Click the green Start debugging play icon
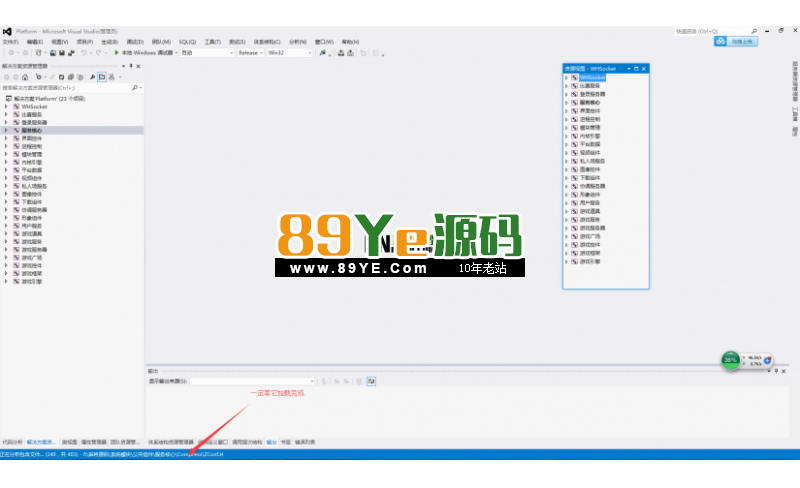Image resolution: width=800 pixels, height=488 pixels. (x=116, y=53)
